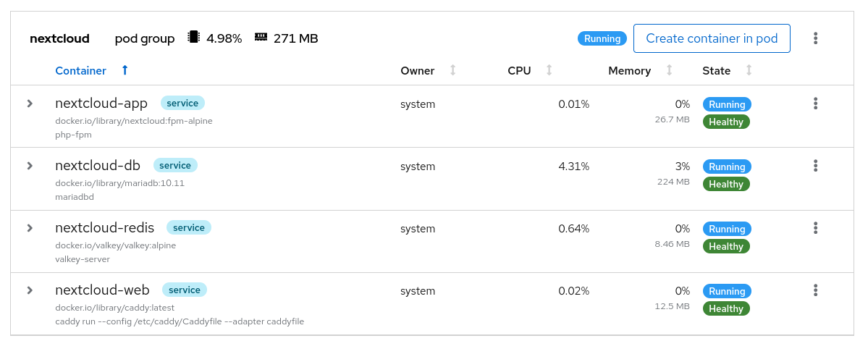Open kebab menu for nextcloud pod group
This screenshot has width=868, height=341.
point(816,38)
